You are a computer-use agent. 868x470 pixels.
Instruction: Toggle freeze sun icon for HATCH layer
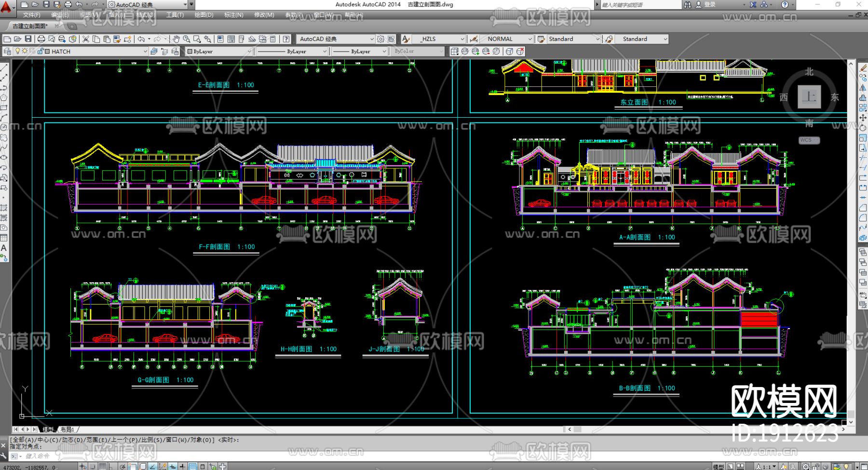(25, 51)
